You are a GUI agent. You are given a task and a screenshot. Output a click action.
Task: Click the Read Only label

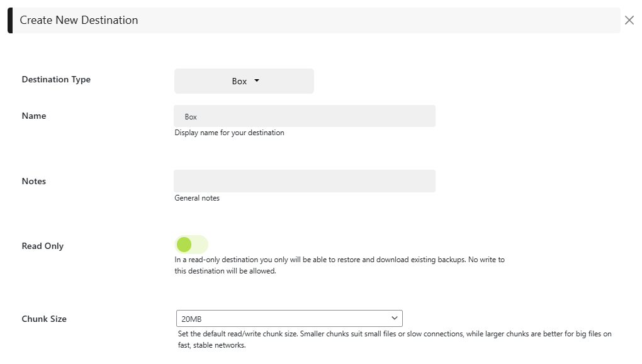43,246
